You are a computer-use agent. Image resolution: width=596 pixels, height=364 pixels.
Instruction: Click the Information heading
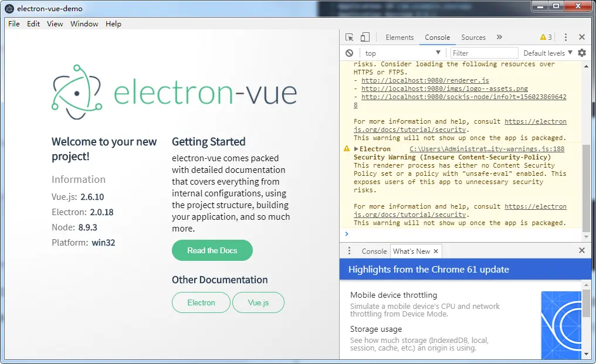click(79, 179)
